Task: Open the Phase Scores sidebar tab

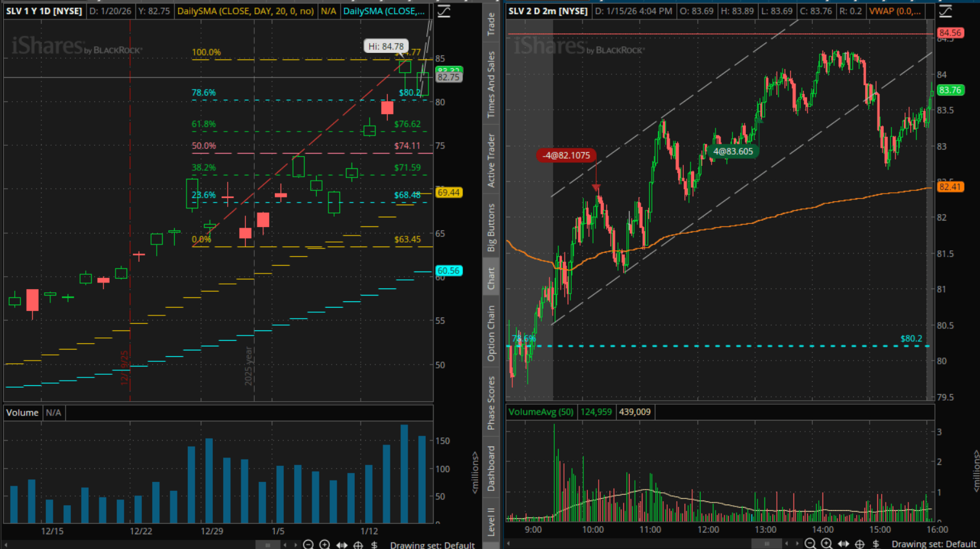Action: pos(491,403)
